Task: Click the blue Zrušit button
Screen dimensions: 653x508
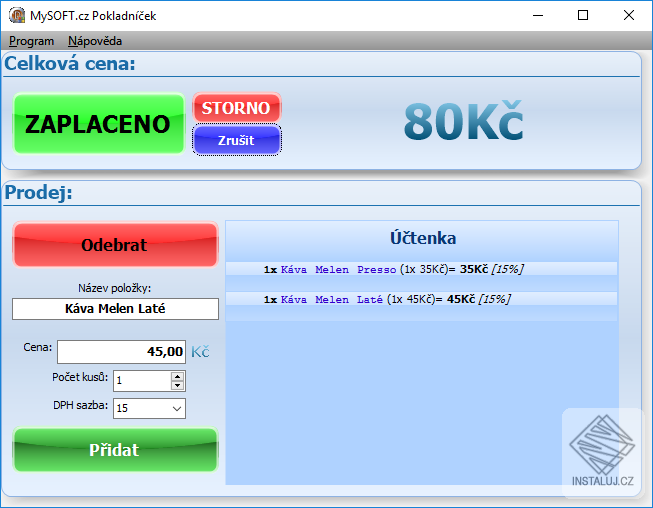Action: pos(237,140)
